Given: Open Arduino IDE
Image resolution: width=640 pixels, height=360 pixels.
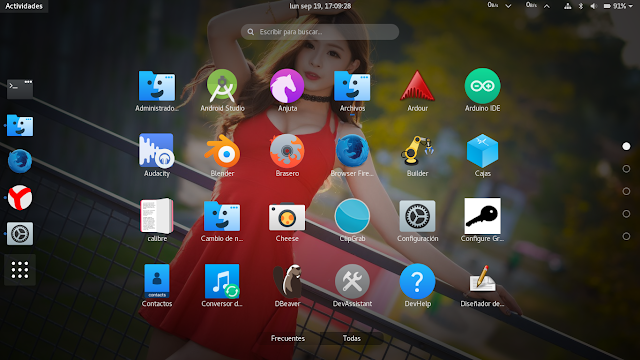Looking at the screenshot, I should click(x=482, y=91).
